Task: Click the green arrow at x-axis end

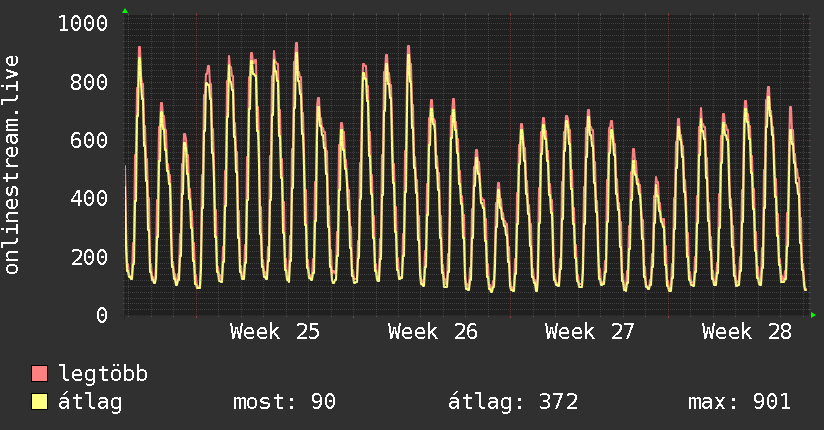Action: [813, 315]
